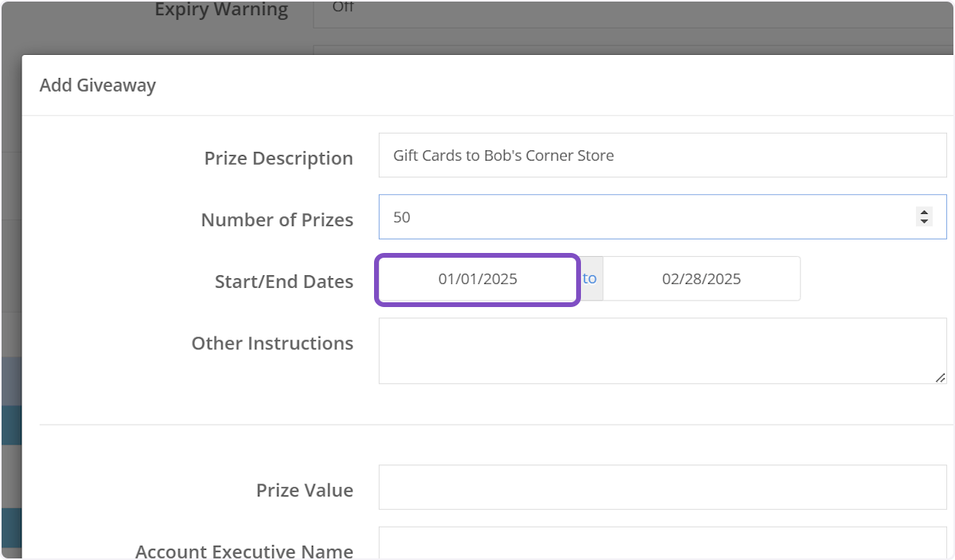This screenshot has height=560, width=955.
Task: Open the end date field 02/28/2025
Action: point(701,279)
